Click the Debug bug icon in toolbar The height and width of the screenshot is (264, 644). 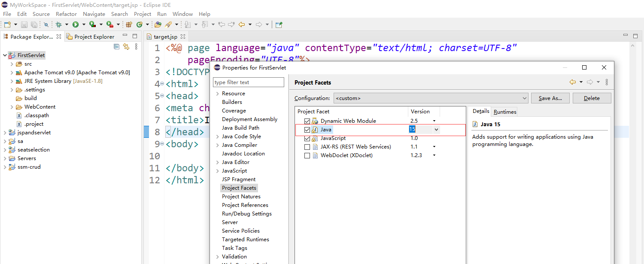coord(59,25)
